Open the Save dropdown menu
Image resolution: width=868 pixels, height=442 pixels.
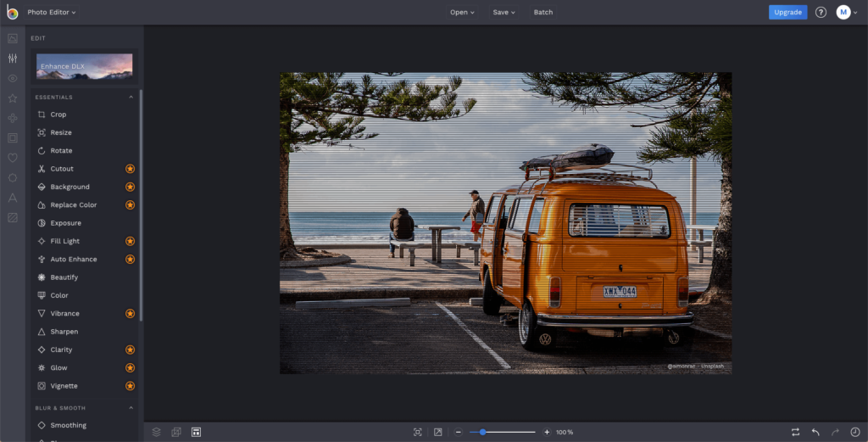(x=504, y=13)
